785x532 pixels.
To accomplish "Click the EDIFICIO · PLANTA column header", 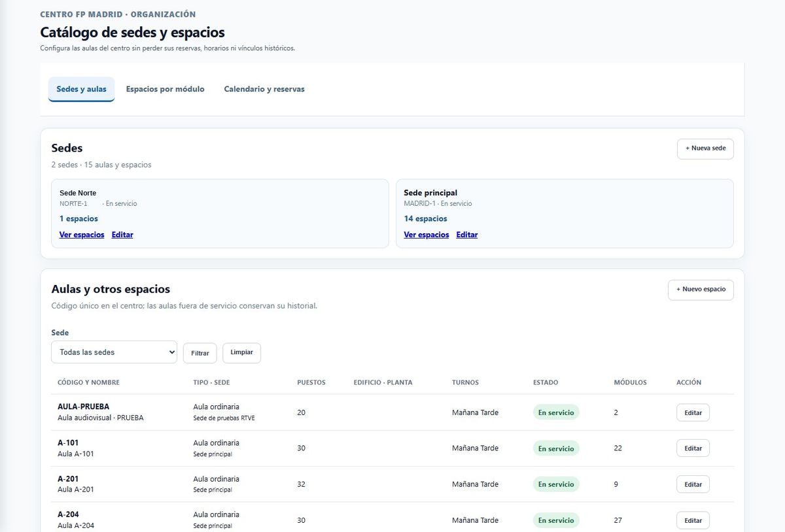I will [383, 382].
